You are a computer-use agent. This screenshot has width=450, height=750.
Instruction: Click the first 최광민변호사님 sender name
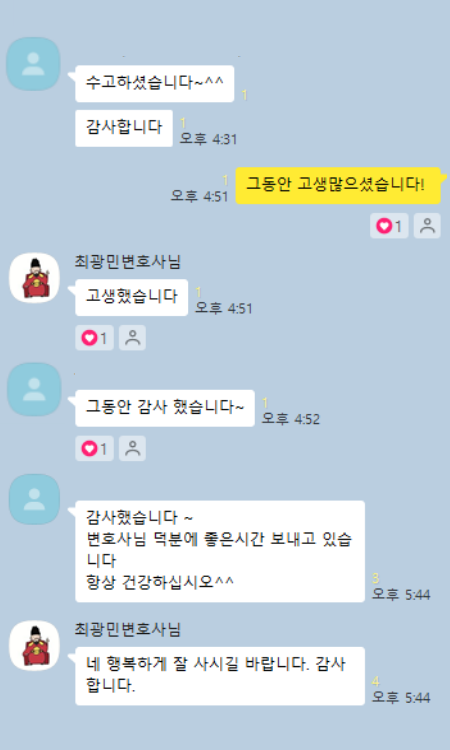(128, 262)
